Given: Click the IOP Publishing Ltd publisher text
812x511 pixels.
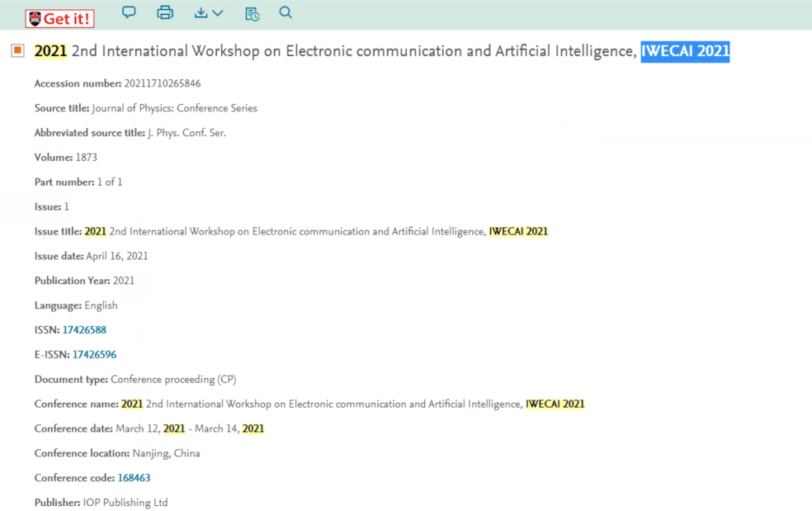Looking at the screenshot, I should 125,503.
